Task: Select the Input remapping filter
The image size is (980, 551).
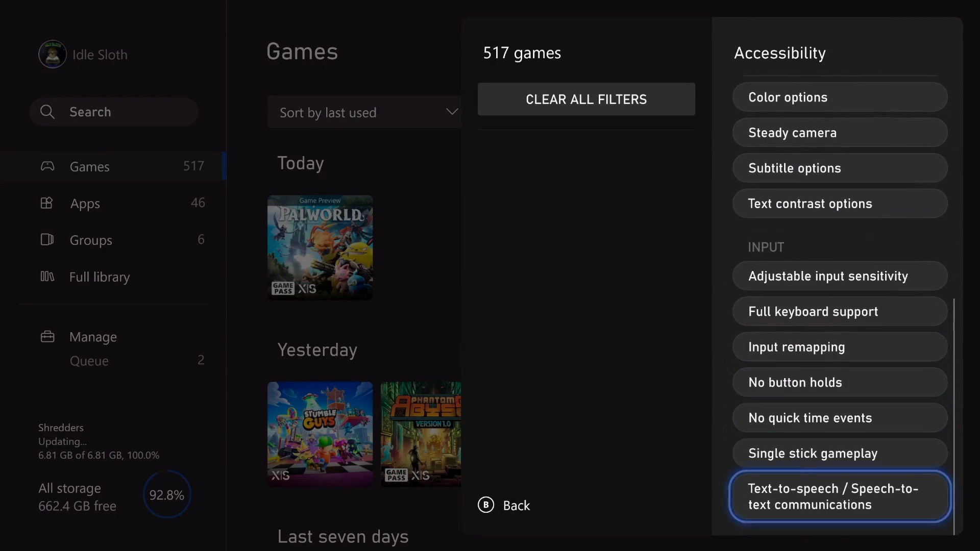Action: (x=840, y=347)
